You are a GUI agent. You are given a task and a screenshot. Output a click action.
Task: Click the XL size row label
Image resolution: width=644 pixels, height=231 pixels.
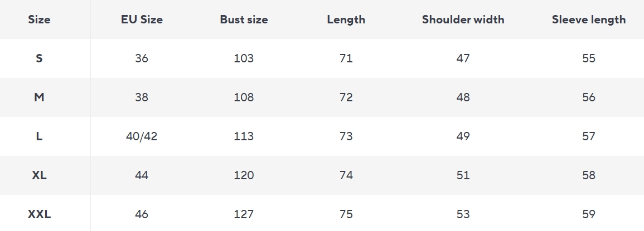coord(39,175)
